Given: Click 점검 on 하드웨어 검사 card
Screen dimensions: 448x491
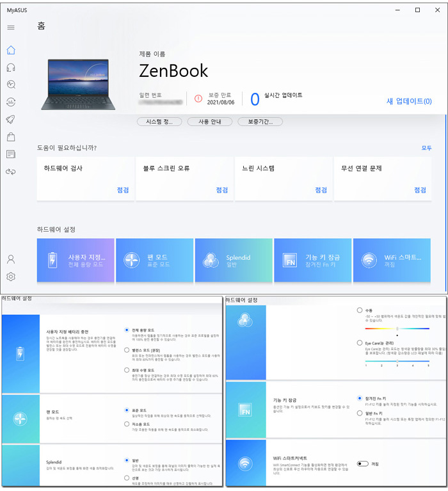Looking at the screenshot, I should pos(123,189).
